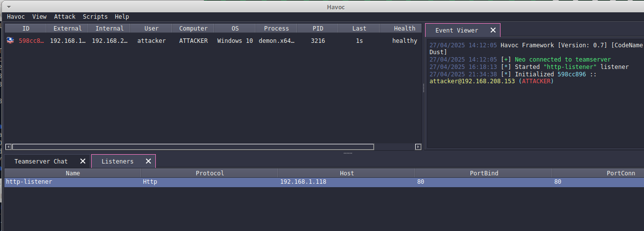
Task: Select the Windows 10 OS cell
Action: point(235,41)
